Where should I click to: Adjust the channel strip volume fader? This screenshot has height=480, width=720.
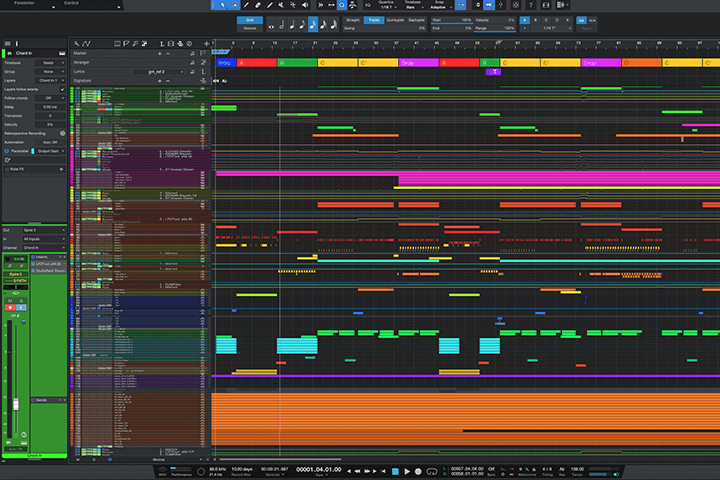pyautogui.click(x=16, y=404)
